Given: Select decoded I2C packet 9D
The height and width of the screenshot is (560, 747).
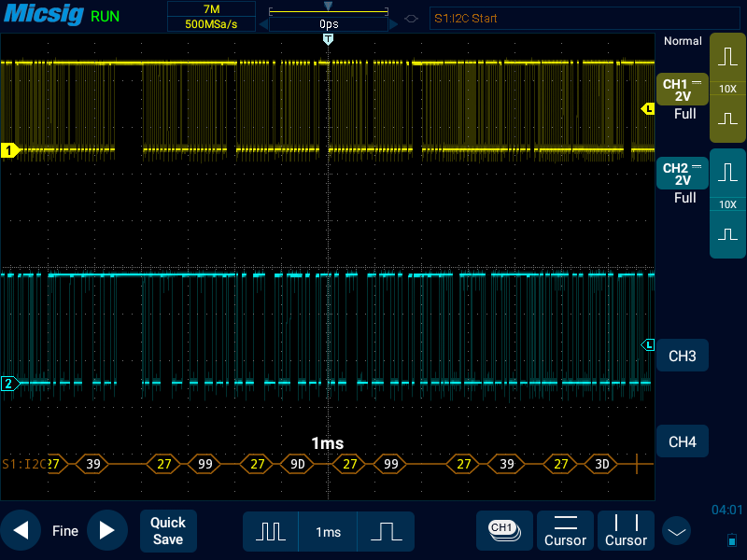Looking at the screenshot, I should (298, 464).
